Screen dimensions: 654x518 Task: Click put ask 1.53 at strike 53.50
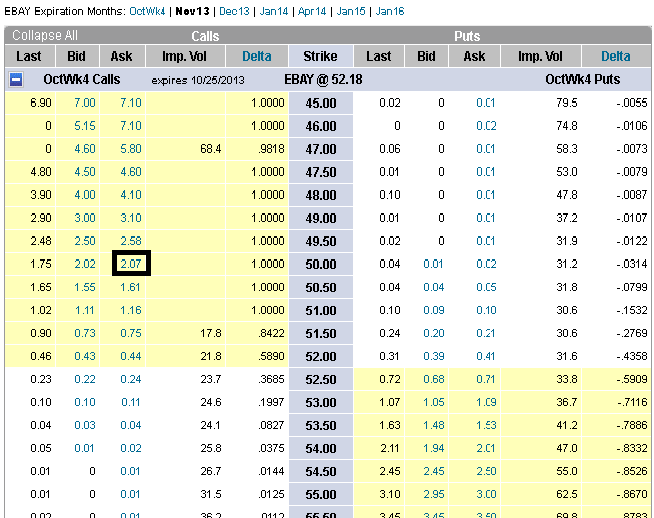486,425
